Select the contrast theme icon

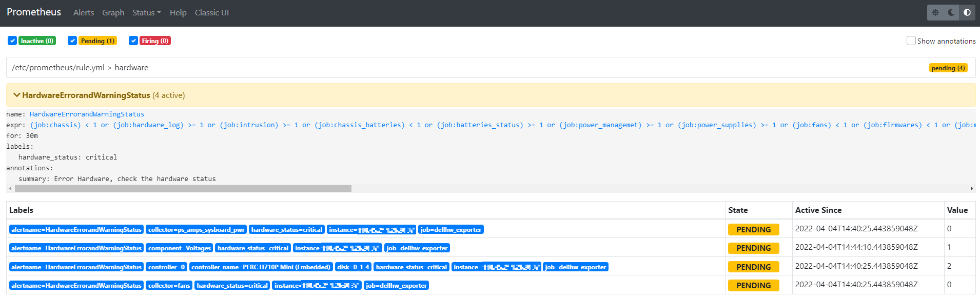click(x=967, y=12)
